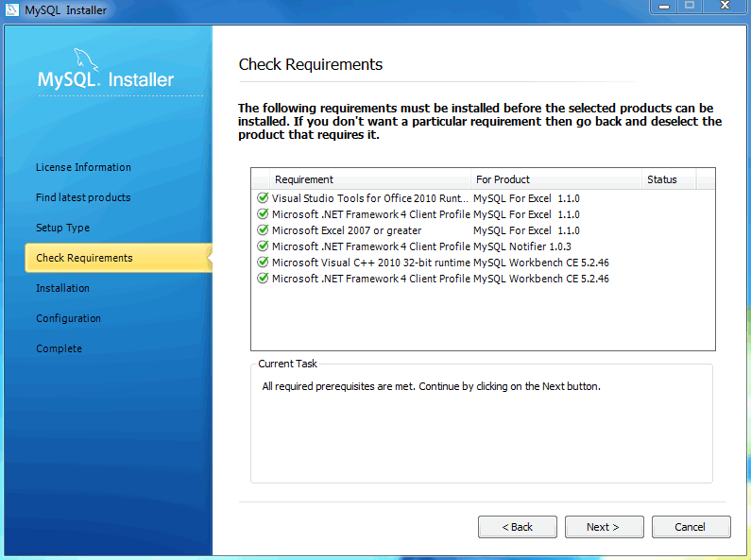Click green check icon for MySQL Notifier row
Screen dimensions: 751x560
click(x=263, y=246)
